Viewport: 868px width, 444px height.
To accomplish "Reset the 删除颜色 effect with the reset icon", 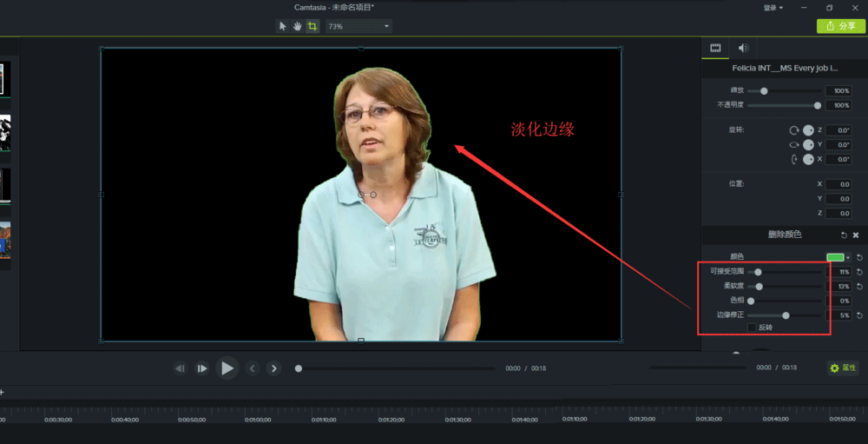I will point(844,235).
